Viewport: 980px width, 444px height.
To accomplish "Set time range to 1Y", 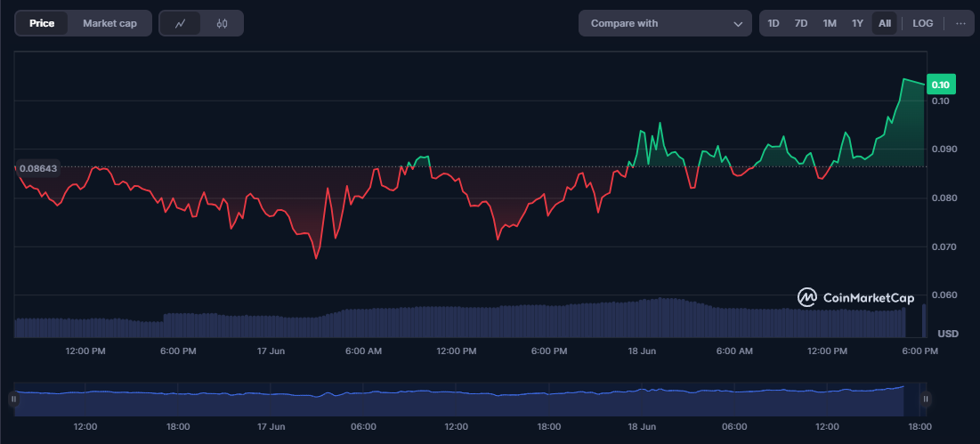I will (x=857, y=23).
